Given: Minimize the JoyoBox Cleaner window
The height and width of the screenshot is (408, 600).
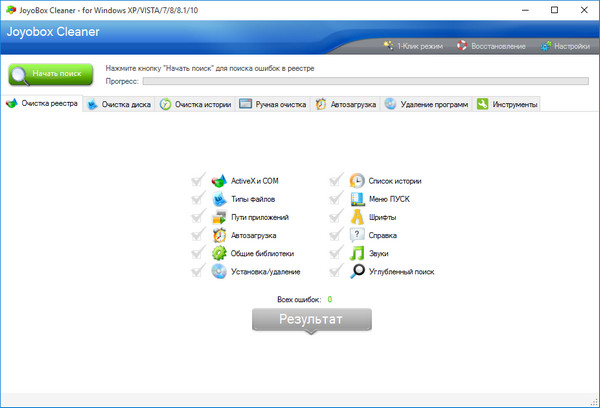Looking at the screenshot, I should (x=525, y=10).
